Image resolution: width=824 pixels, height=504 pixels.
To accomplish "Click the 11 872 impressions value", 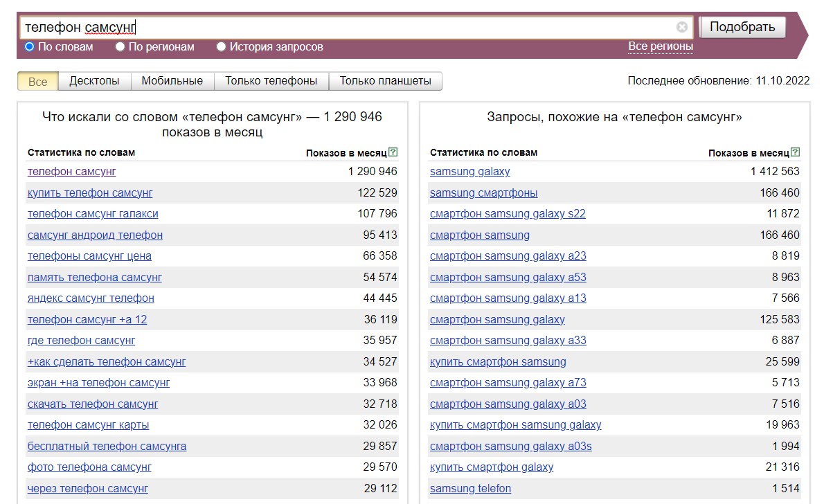I will coord(783,213).
